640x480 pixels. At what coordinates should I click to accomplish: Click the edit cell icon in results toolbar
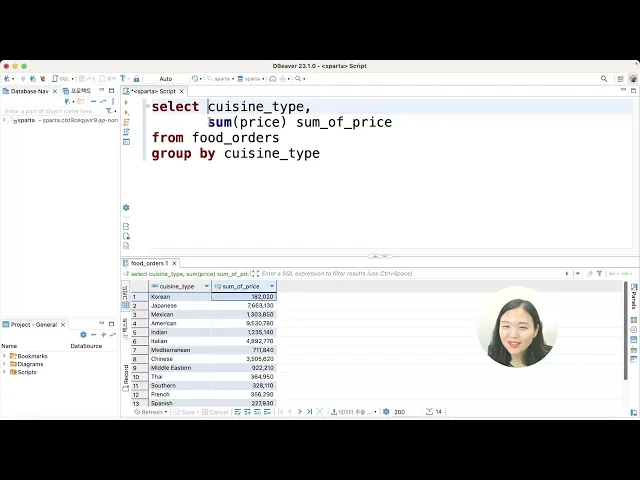[x=238, y=412]
